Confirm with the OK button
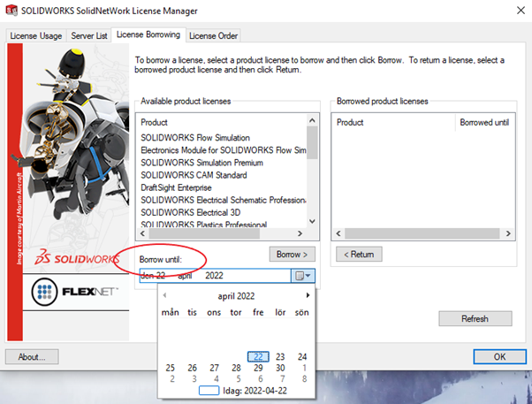Viewport: 532px width, 404px height. click(x=499, y=357)
